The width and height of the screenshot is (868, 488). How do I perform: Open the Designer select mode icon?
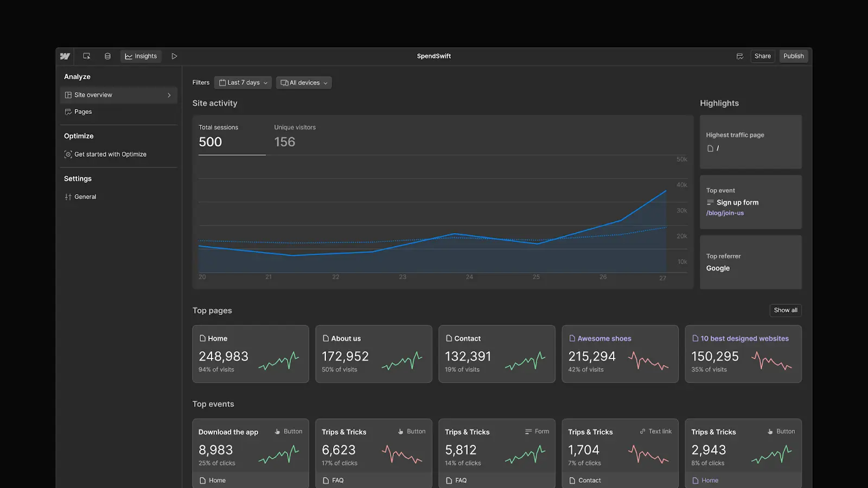(86, 56)
